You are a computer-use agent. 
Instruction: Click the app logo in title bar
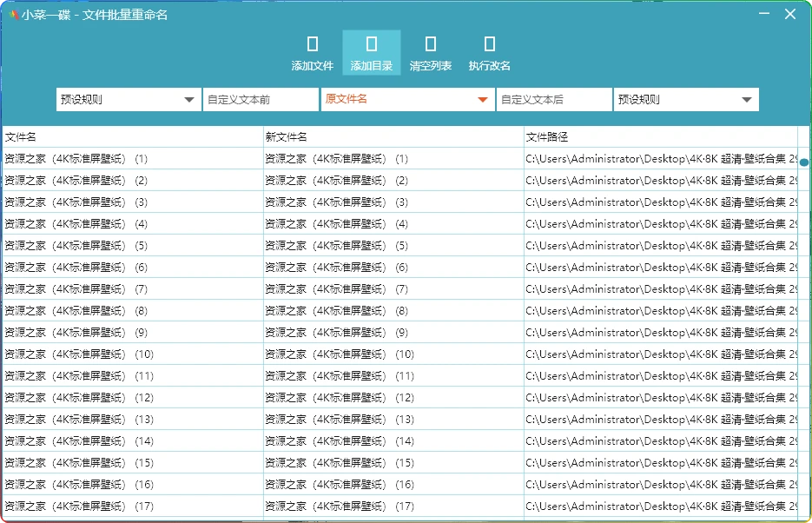point(14,15)
